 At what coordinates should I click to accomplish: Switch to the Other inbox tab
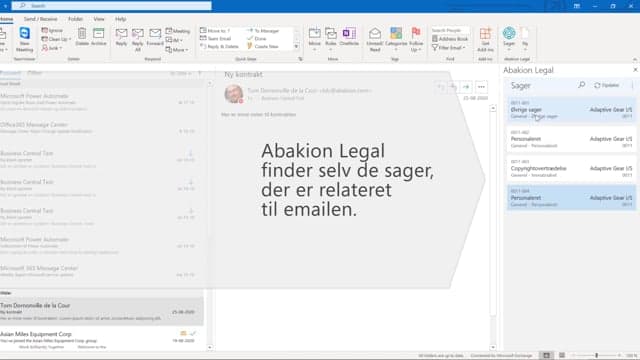click(35, 73)
